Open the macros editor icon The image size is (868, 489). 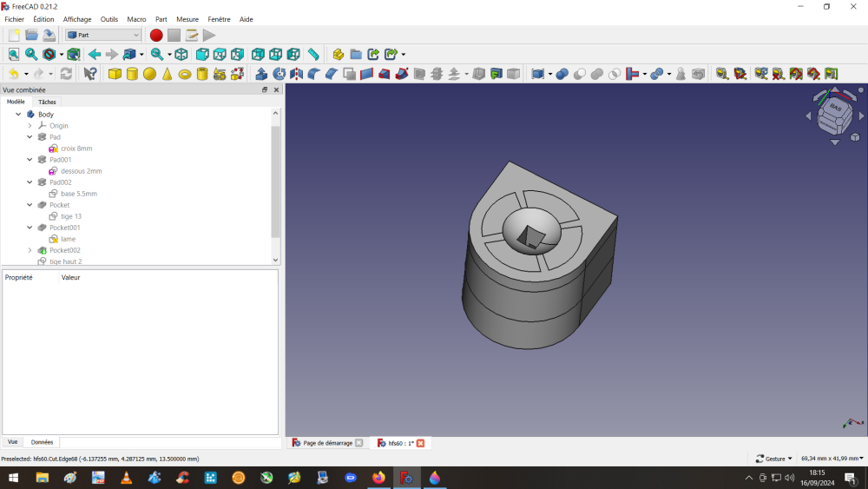point(192,35)
